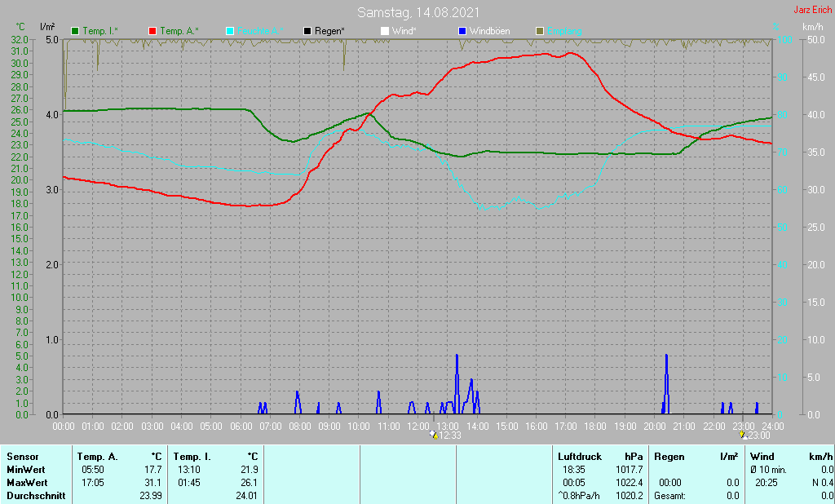
Task: Click the 'MaxWert' row header
Action: [x=27, y=483]
